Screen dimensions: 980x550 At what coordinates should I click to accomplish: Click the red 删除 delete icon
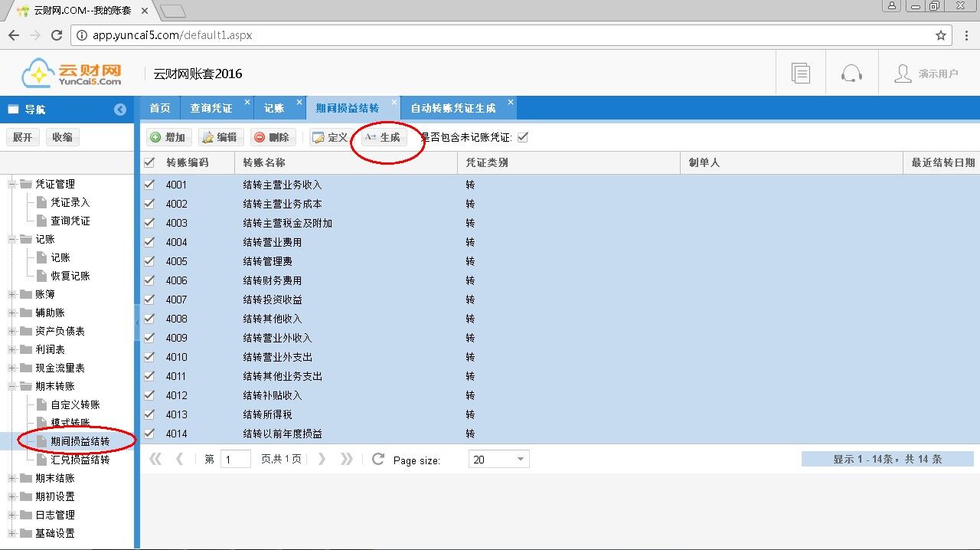260,137
